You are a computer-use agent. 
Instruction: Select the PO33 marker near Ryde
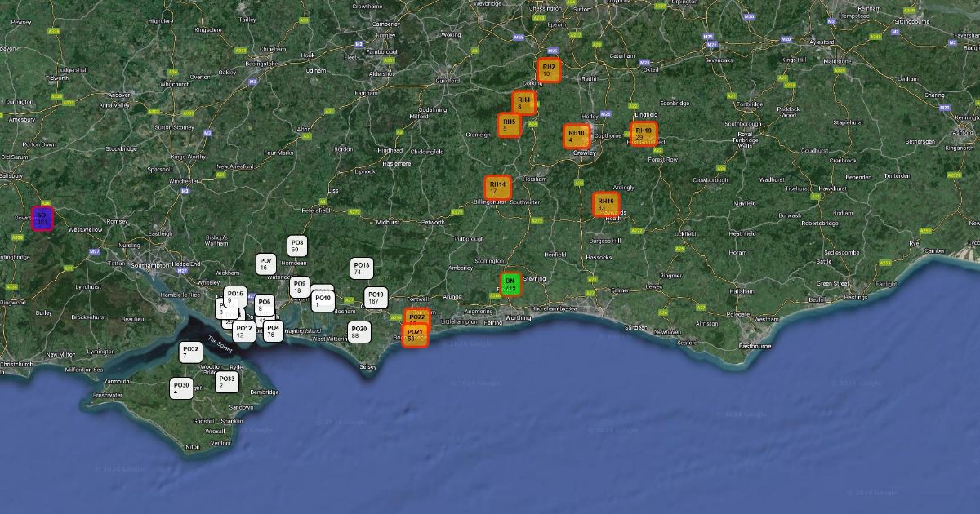[227, 382]
